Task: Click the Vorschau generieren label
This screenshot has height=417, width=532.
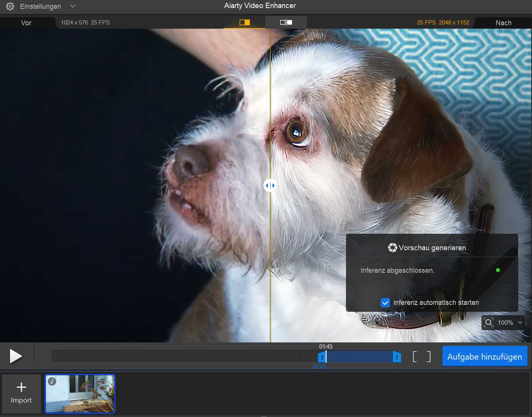Action: pyautogui.click(x=433, y=248)
